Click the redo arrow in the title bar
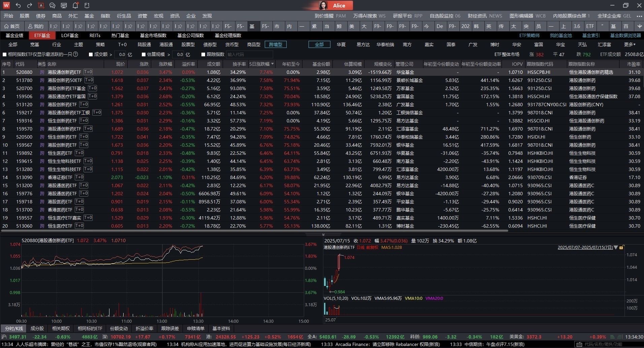The image size is (644, 348). click(30, 5)
